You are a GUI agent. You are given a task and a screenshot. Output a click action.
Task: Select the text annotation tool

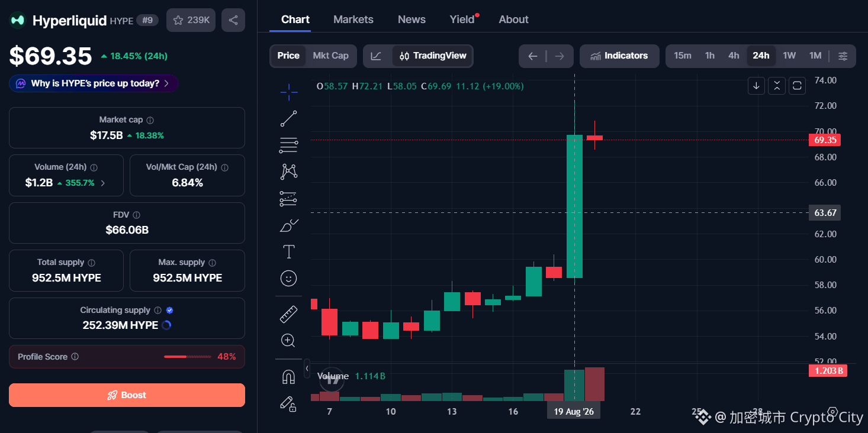(x=288, y=252)
